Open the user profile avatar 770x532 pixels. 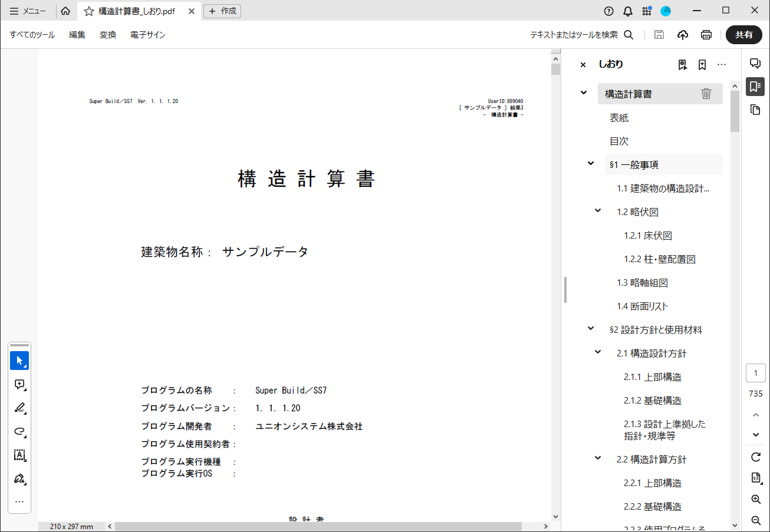click(666, 11)
